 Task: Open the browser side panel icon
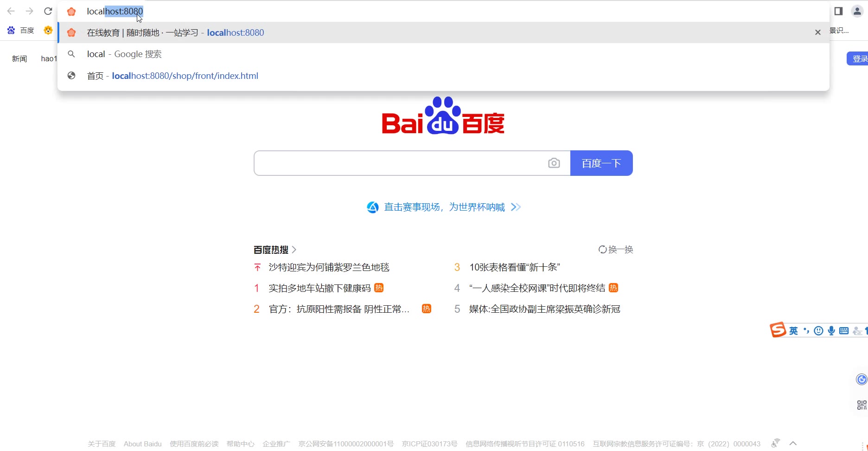point(838,11)
